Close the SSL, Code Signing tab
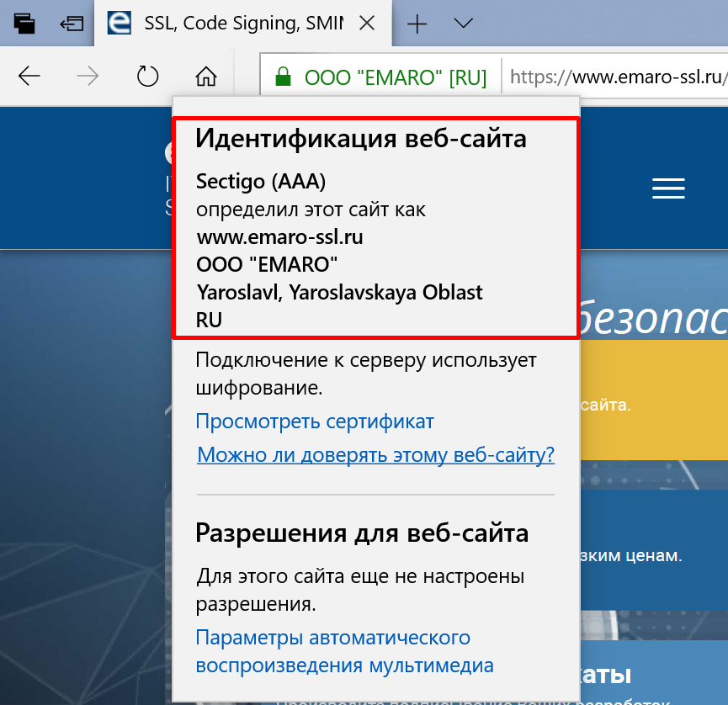The height and width of the screenshot is (705, 728). 367,23
